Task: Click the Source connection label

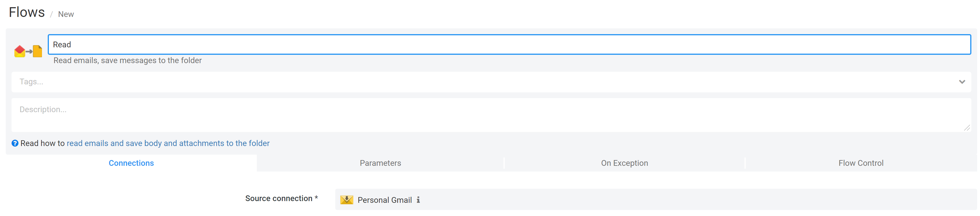Action: point(281,198)
